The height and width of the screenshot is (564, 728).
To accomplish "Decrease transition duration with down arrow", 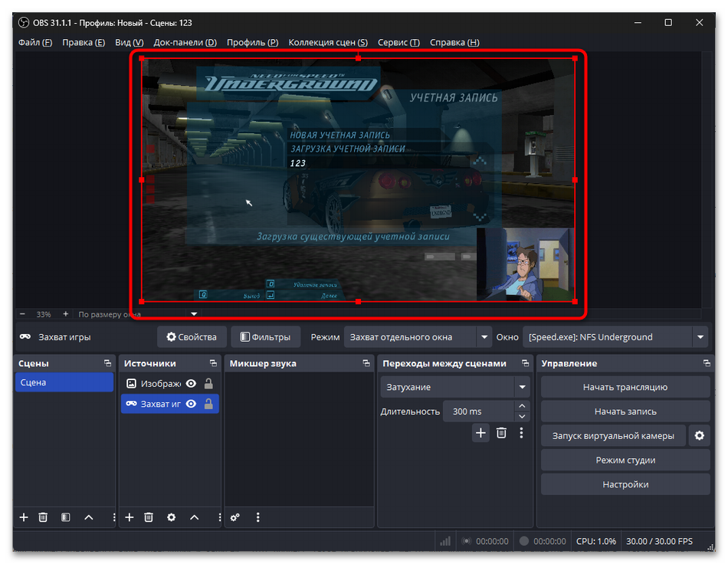I will [522, 417].
